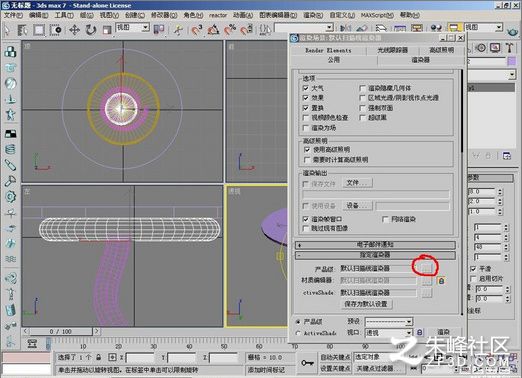This screenshot has height=378, width=522.
Task: Open the Select by Name tool
Action: click(x=22, y=30)
